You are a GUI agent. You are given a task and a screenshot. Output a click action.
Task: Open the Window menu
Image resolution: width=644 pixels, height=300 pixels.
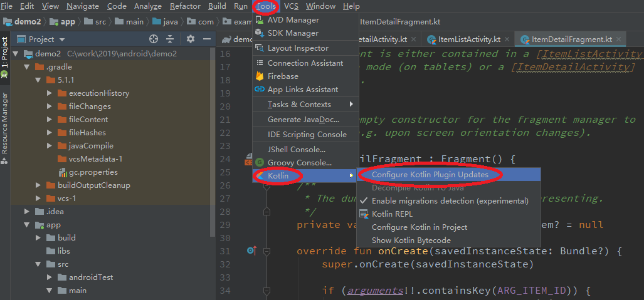pos(321,6)
